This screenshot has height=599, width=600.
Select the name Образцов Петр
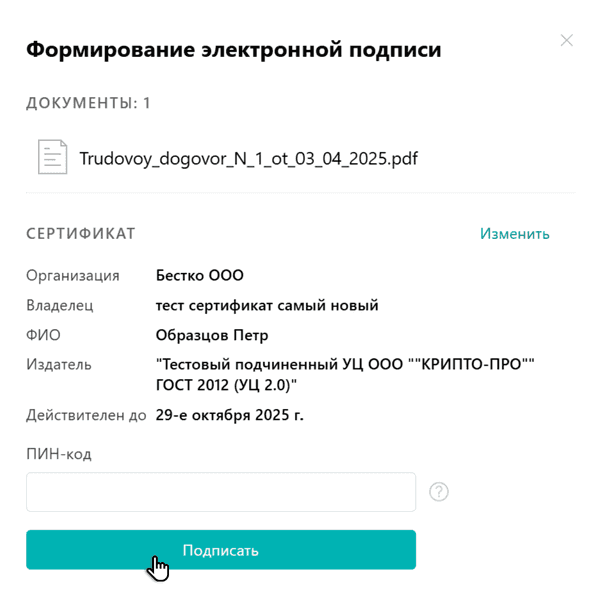click(x=212, y=335)
